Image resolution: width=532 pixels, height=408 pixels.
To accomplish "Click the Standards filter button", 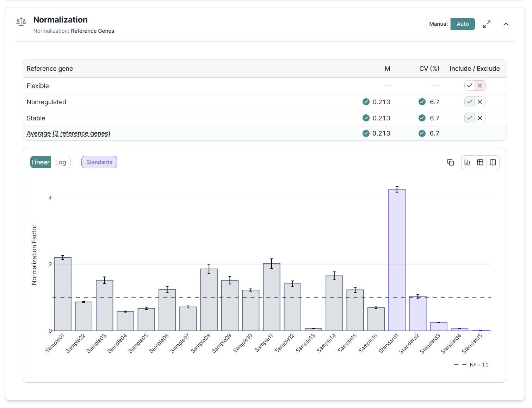I will point(99,162).
